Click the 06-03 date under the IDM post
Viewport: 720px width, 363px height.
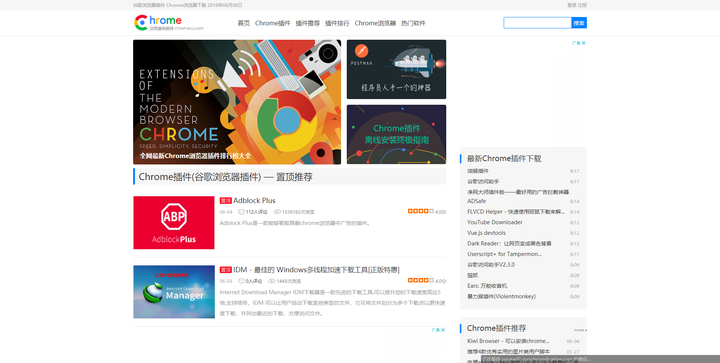click(x=226, y=281)
